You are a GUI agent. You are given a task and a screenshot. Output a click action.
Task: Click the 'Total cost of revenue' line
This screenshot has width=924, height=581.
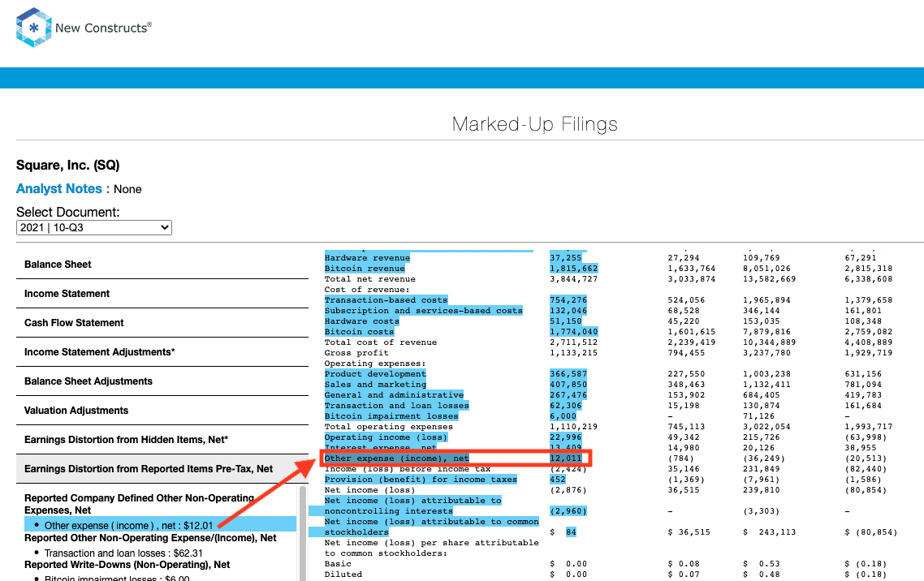pos(381,342)
